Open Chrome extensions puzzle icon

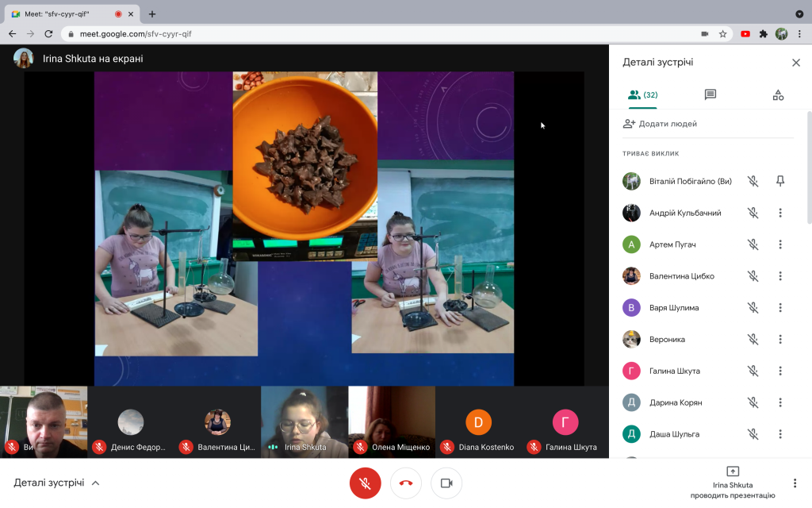coord(764,33)
